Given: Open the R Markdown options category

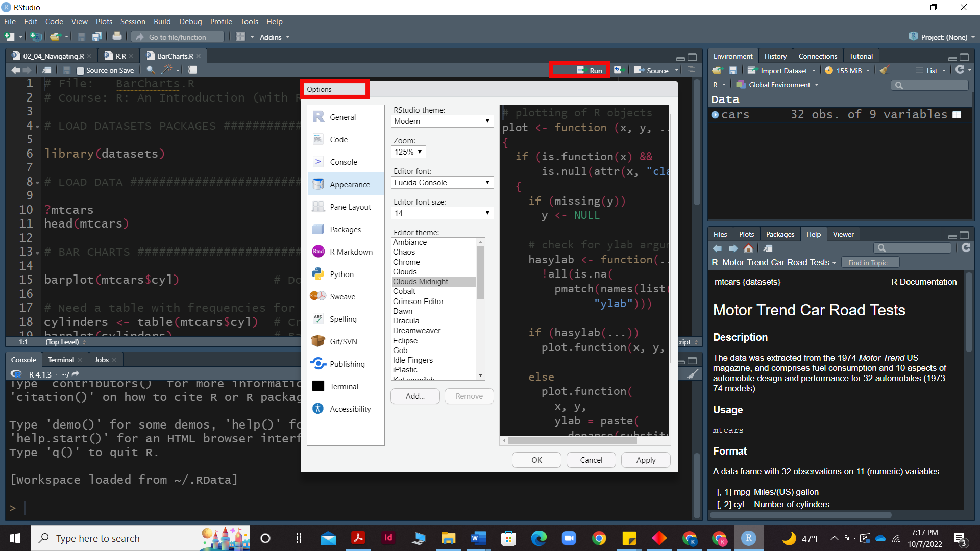Looking at the screenshot, I should tap(346, 252).
